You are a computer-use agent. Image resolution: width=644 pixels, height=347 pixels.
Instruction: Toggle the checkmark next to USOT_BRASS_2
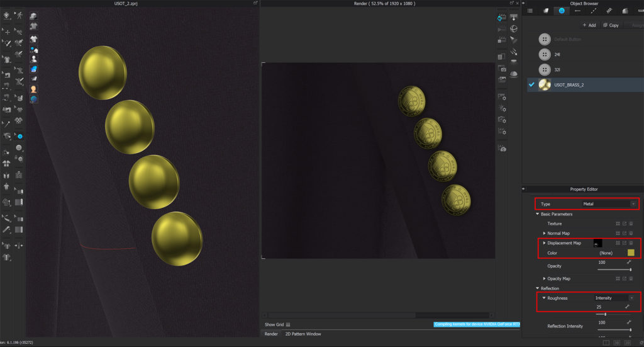coord(531,84)
